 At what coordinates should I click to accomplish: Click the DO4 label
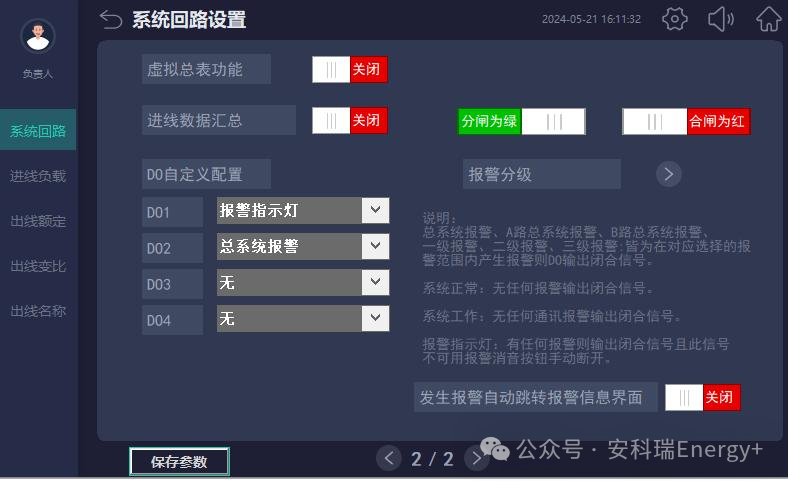pyautogui.click(x=173, y=320)
